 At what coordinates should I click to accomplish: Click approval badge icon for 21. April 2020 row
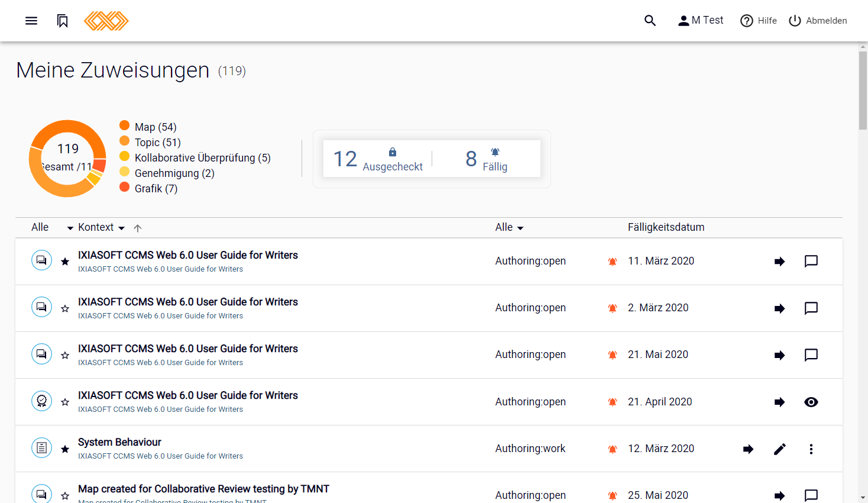click(x=41, y=401)
